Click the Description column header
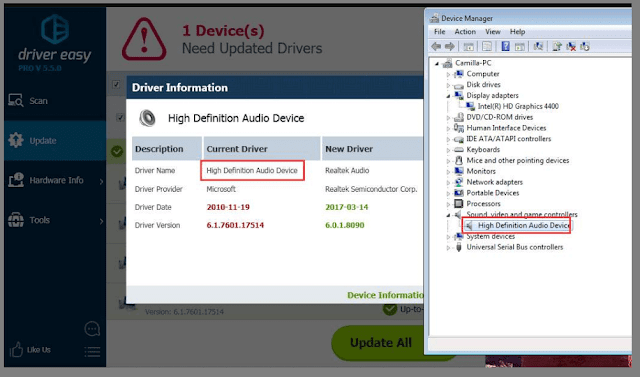This screenshot has width=640, height=377. (167, 149)
